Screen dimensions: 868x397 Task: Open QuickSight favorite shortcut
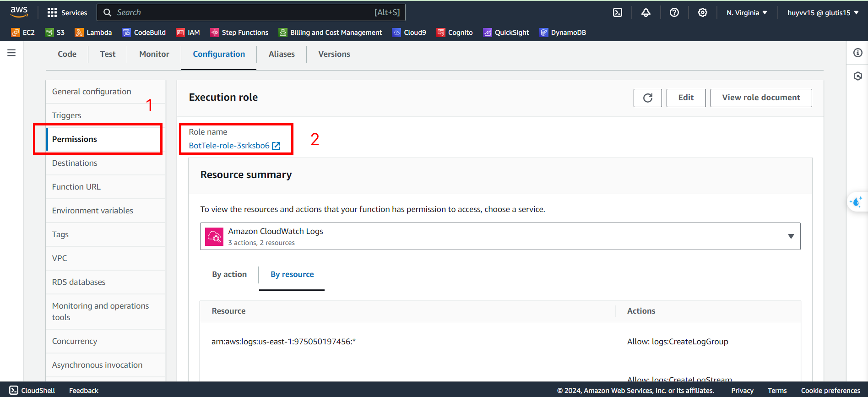506,33
